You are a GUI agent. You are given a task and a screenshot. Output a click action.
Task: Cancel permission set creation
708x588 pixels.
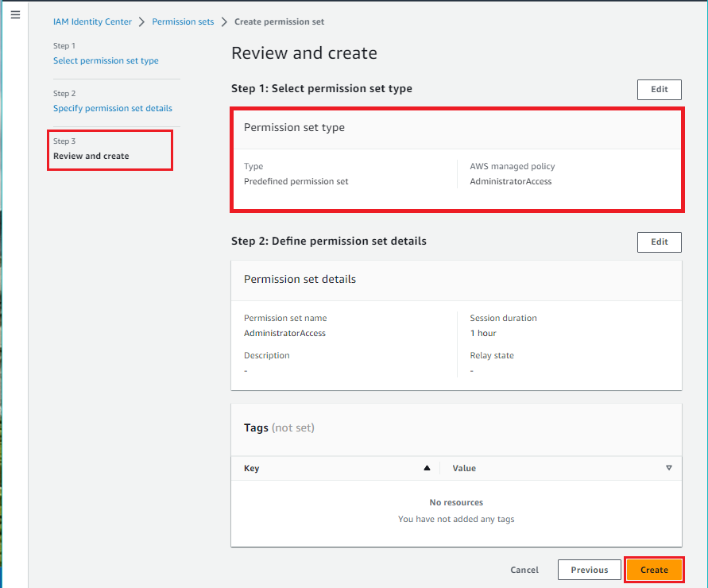tap(524, 570)
